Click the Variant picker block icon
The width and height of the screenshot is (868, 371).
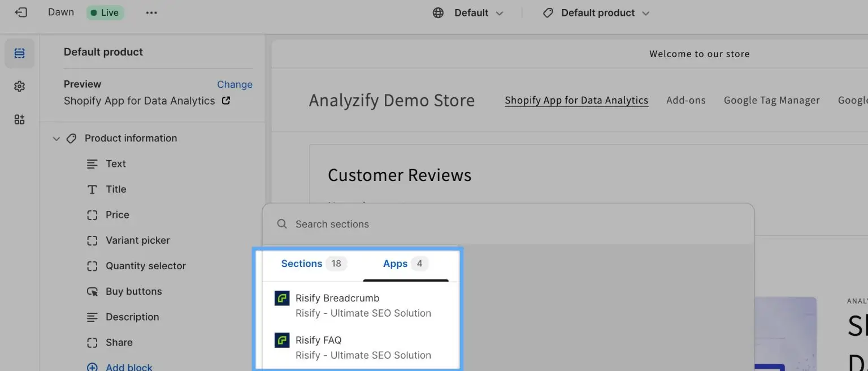[x=92, y=240]
